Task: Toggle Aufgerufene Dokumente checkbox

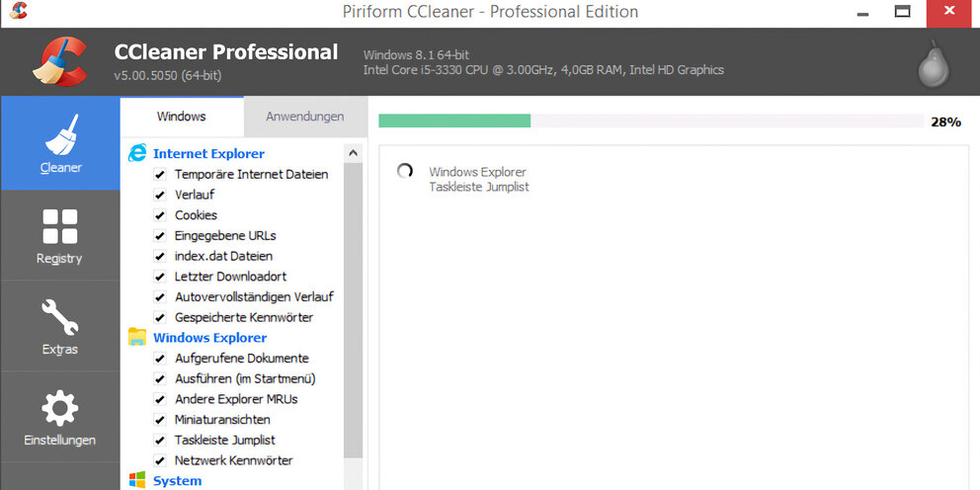Action: tap(160, 359)
